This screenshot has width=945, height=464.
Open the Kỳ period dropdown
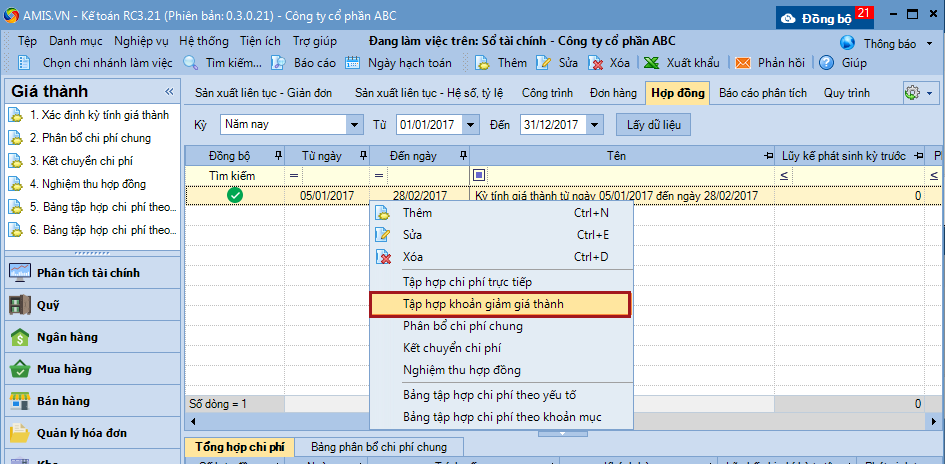click(x=354, y=125)
